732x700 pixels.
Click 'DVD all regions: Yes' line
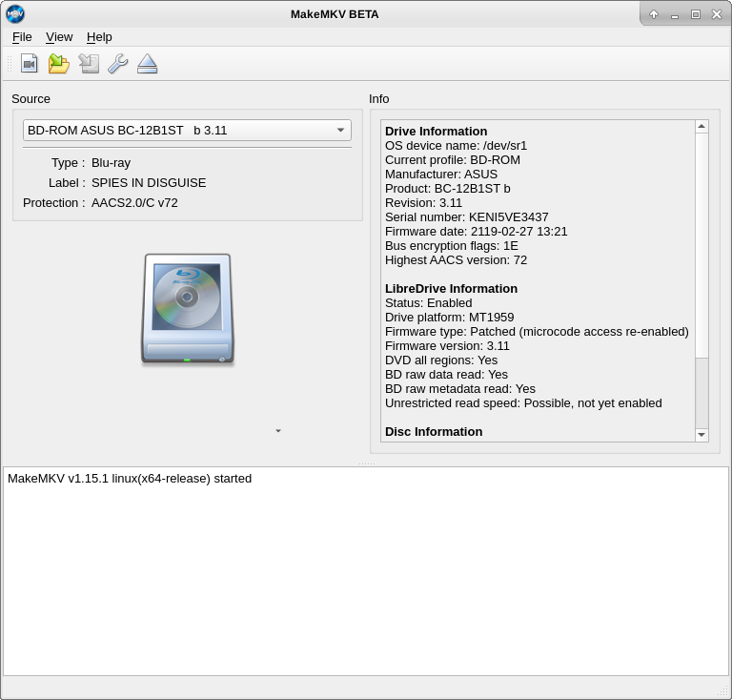coord(441,360)
